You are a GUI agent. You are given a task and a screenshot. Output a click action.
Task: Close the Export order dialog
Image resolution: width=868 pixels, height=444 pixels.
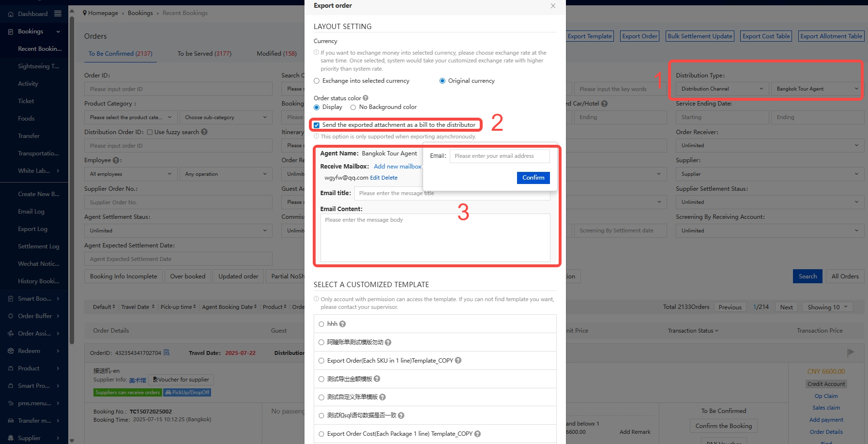coord(553,6)
